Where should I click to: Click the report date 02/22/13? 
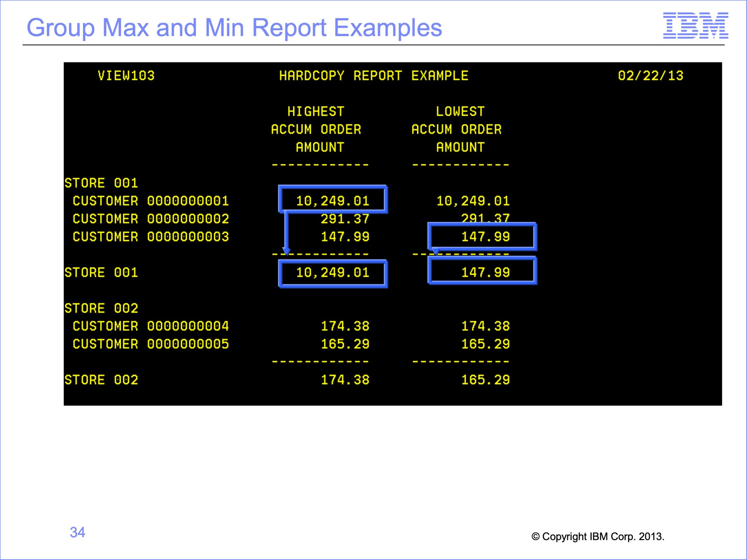coord(651,76)
